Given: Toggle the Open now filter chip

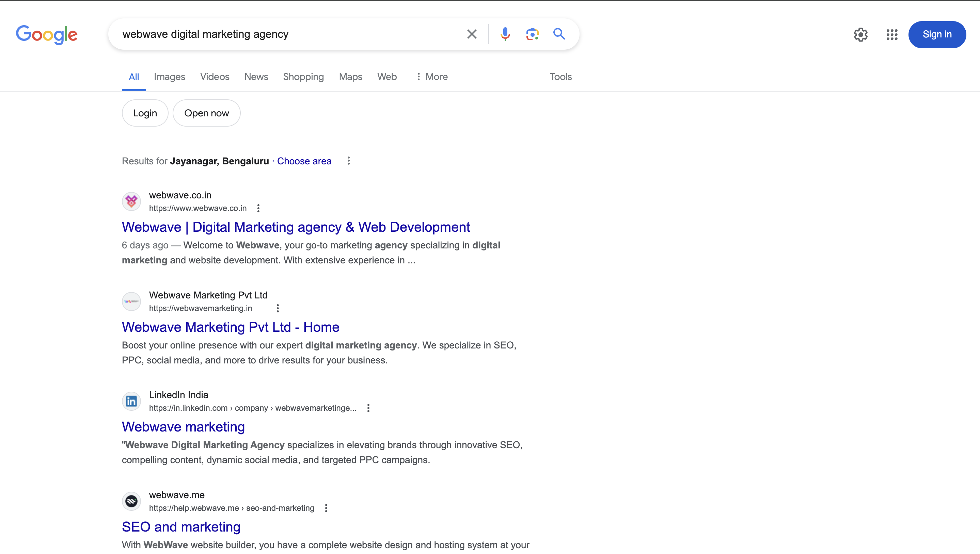Looking at the screenshot, I should coord(206,113).
